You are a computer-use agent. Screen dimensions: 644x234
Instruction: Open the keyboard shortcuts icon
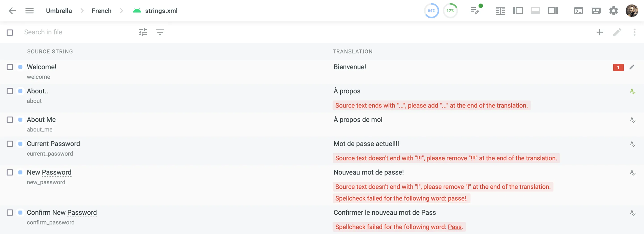point(596,11)
